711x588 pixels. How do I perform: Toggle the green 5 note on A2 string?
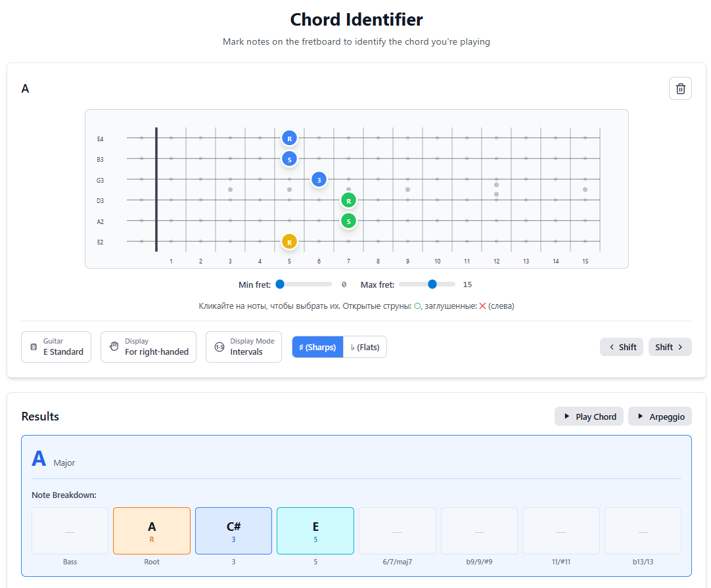[x=348, y=221]
